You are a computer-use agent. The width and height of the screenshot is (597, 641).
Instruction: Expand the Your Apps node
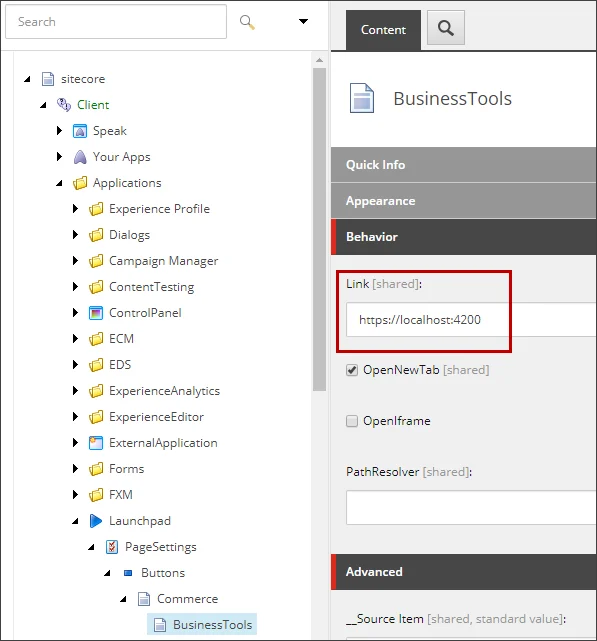point(59,157)
